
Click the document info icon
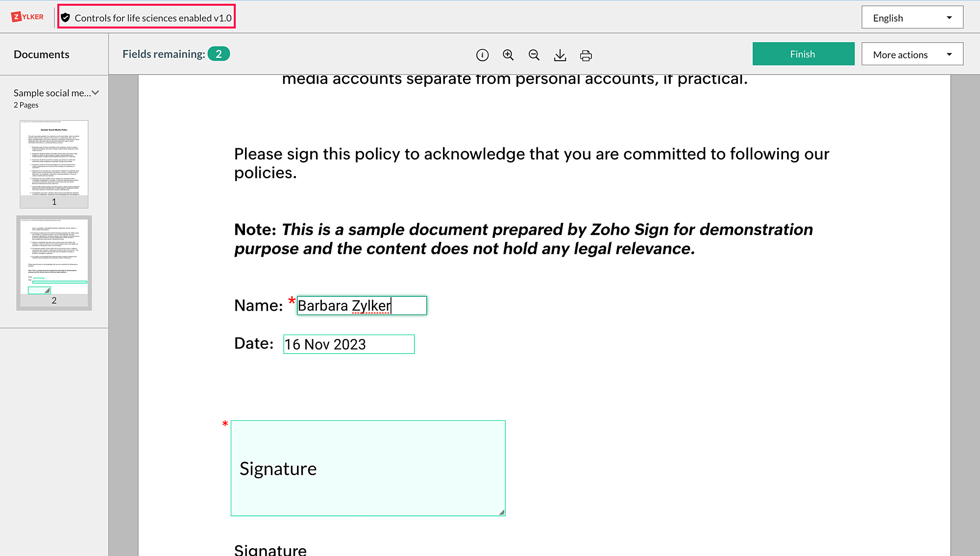pos(482,55)
